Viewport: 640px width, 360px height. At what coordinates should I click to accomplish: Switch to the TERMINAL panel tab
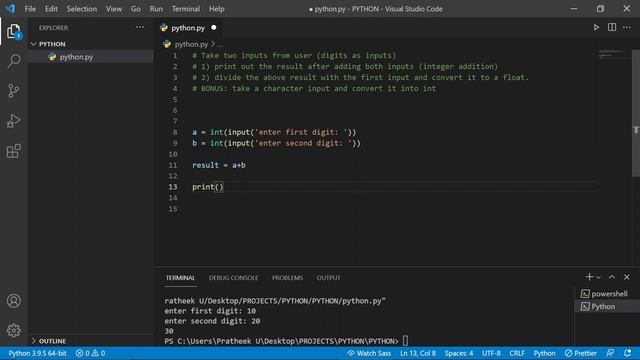click(x=180, y=278)
